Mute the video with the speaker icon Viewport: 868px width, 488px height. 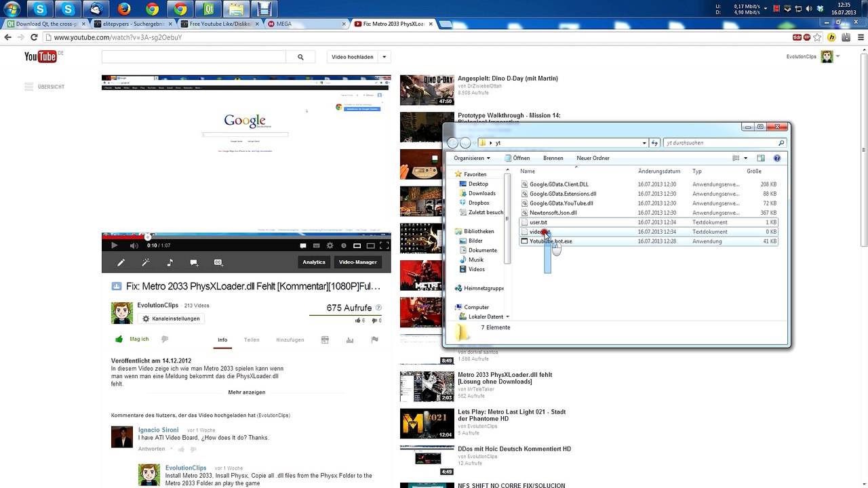134,245
